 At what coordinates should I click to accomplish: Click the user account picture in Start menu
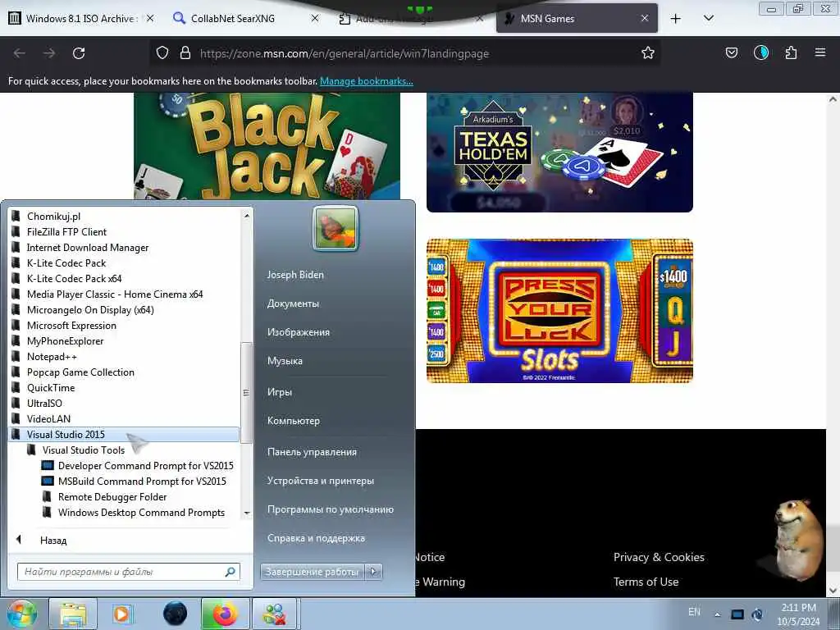coord(336,228)
